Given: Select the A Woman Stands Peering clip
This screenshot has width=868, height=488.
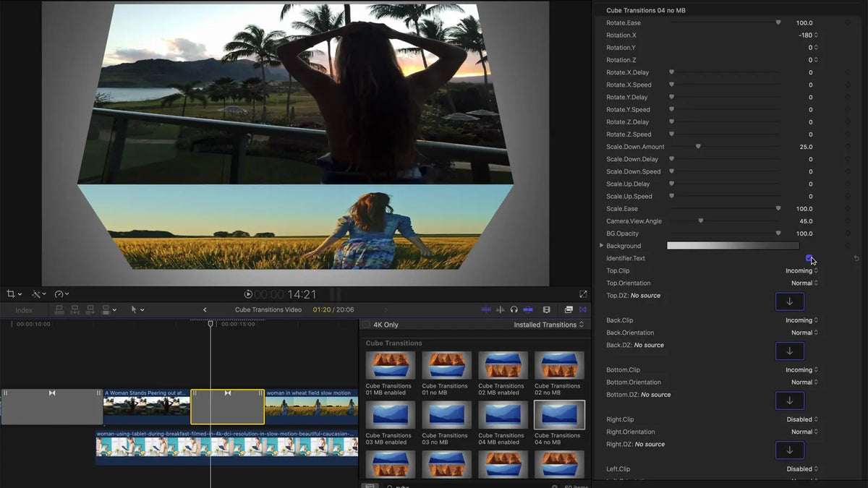Looking at the screenshot, I should [x=147, y=406].
